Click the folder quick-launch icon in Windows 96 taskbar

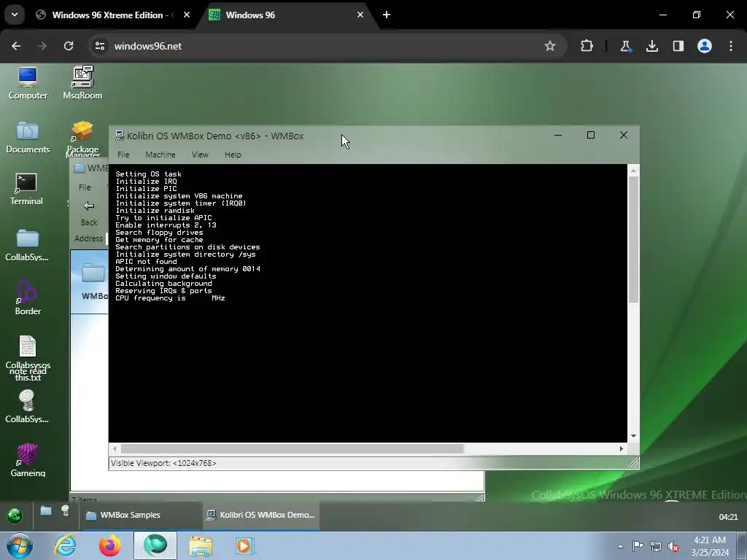pos(46,511)
